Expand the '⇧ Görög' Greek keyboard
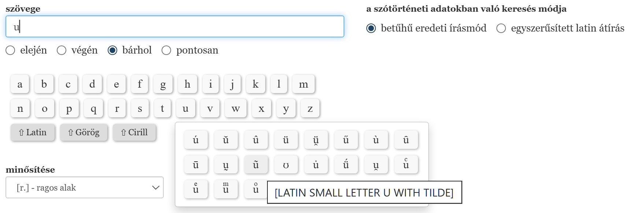 coord(84,132)
